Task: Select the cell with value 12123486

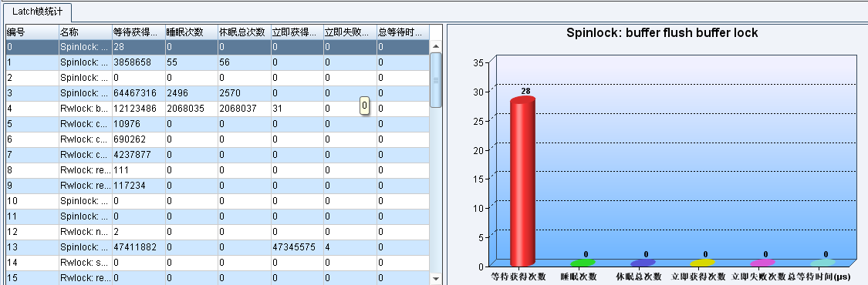Action: 138,109
